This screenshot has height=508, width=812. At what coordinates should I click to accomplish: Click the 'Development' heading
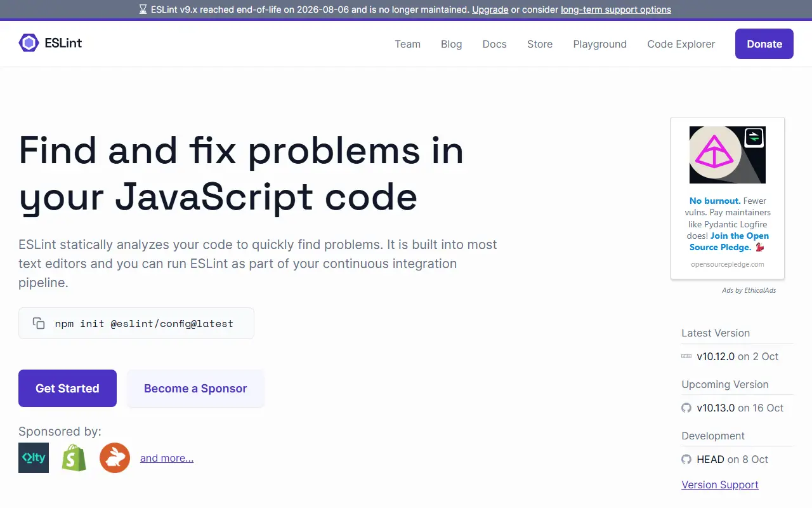(713, 436)
